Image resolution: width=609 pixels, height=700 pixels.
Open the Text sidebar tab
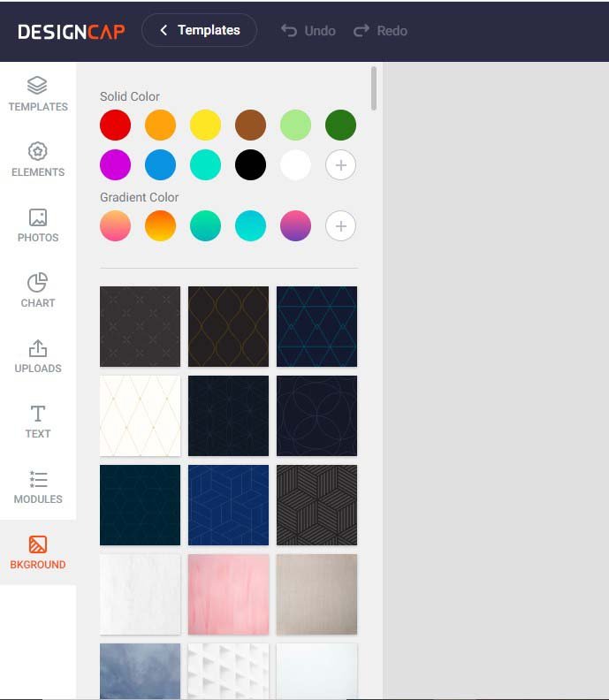tap(38, 422)
